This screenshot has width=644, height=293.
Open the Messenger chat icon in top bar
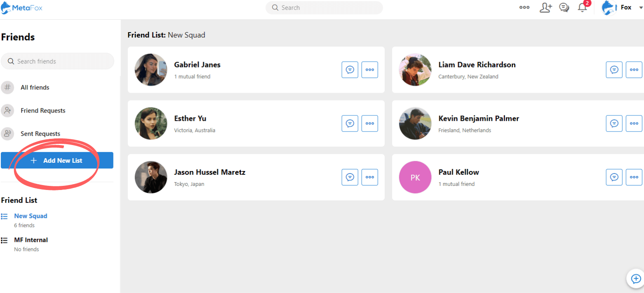point(564,7)
